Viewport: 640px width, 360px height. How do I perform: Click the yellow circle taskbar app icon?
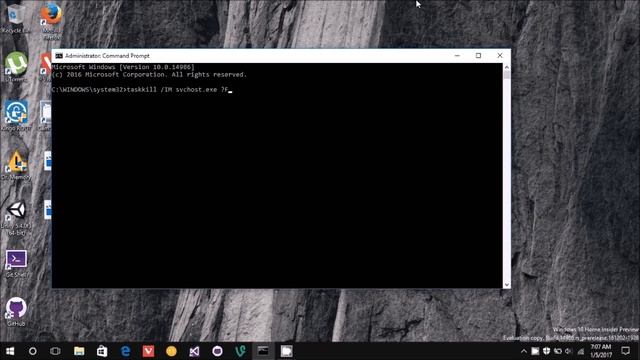coord(171,351)
